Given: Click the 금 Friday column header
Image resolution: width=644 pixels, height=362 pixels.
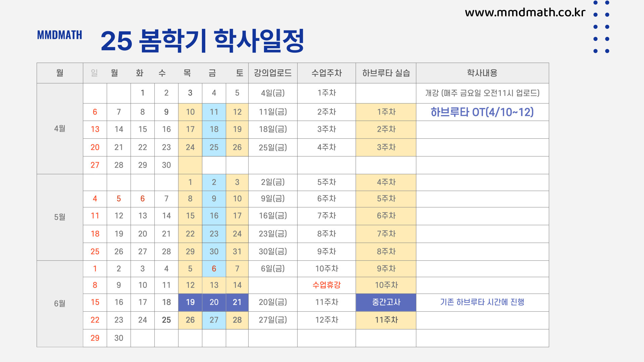Looking at the screenshot, I should click(x=212, y=73).
